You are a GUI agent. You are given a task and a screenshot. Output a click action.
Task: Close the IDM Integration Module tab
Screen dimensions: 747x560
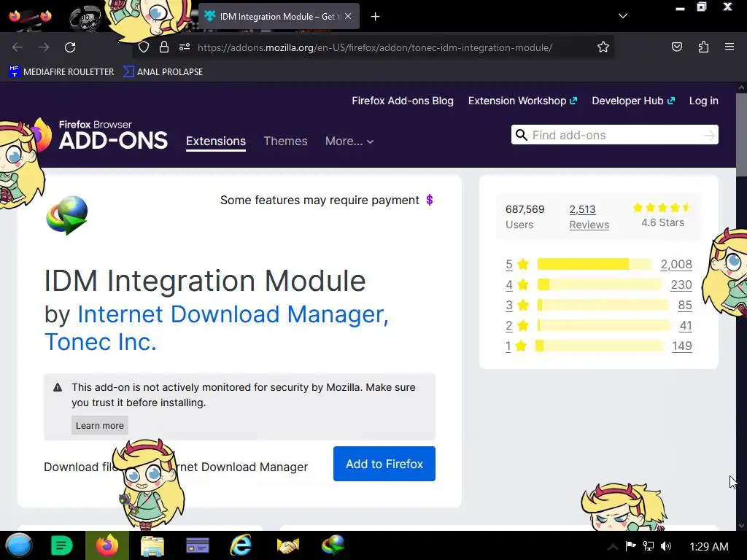[348, 16]
